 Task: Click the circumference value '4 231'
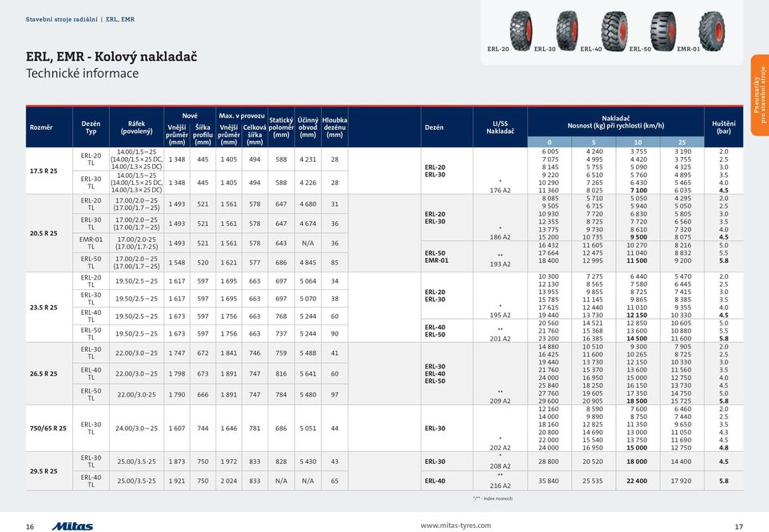click(308, 159)
